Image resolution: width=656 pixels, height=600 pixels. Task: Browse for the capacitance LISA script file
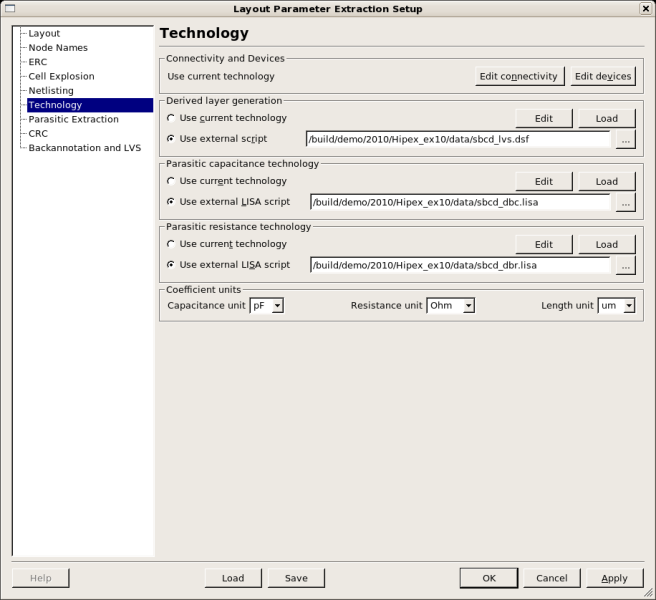625,203
